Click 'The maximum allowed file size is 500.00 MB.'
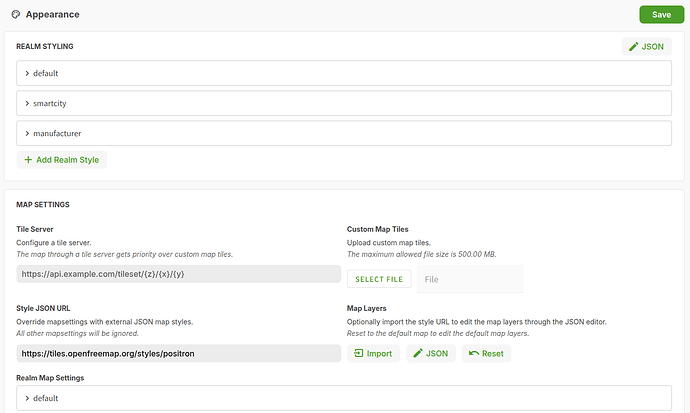This screenshot has width=690, height=413. point(422,254)
